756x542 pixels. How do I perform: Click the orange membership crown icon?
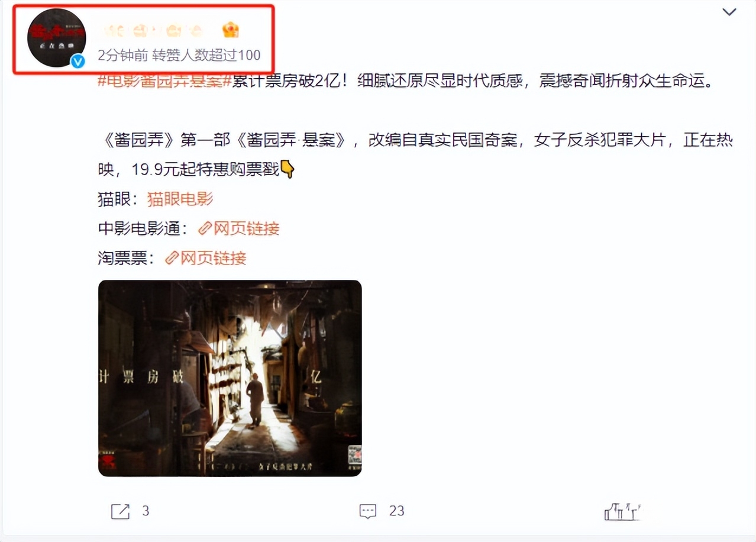(231, 30)
